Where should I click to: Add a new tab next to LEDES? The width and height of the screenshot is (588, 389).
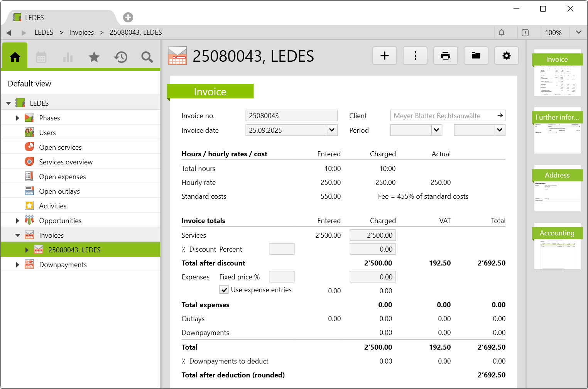128,17
